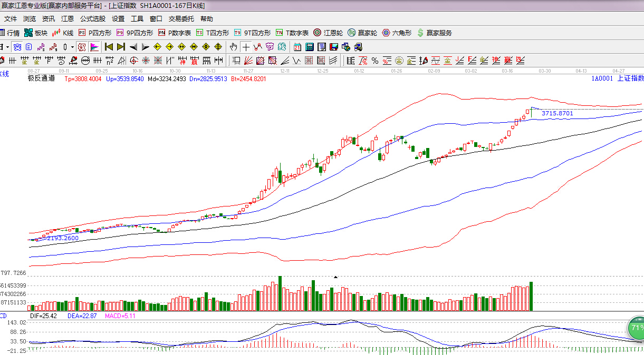Open the 公式选股 menu

tap(92, 18)
